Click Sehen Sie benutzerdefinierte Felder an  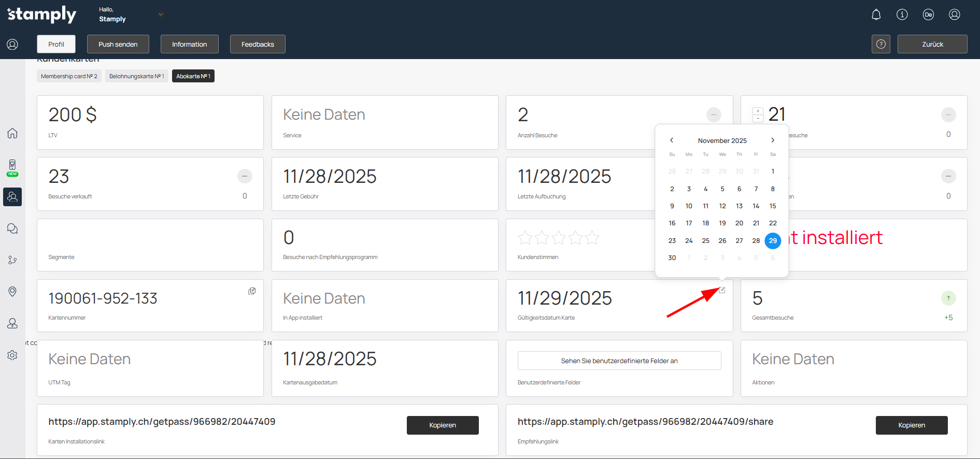tap(619, 361)
